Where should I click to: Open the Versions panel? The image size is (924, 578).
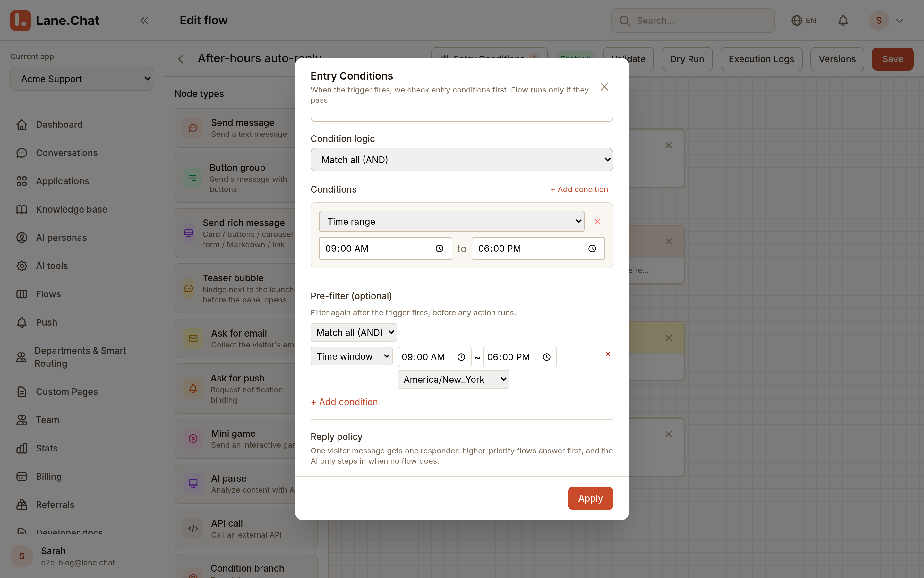pos(837,59)
